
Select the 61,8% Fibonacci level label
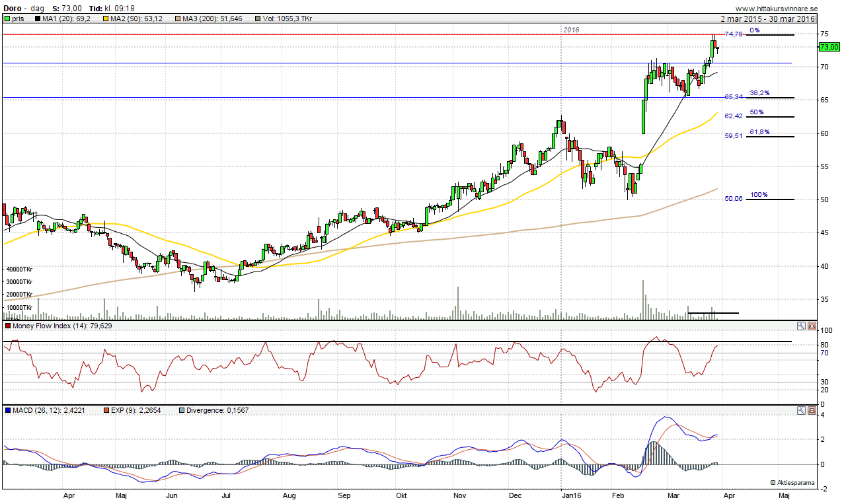pyautogui.click(x=759, y=132)
